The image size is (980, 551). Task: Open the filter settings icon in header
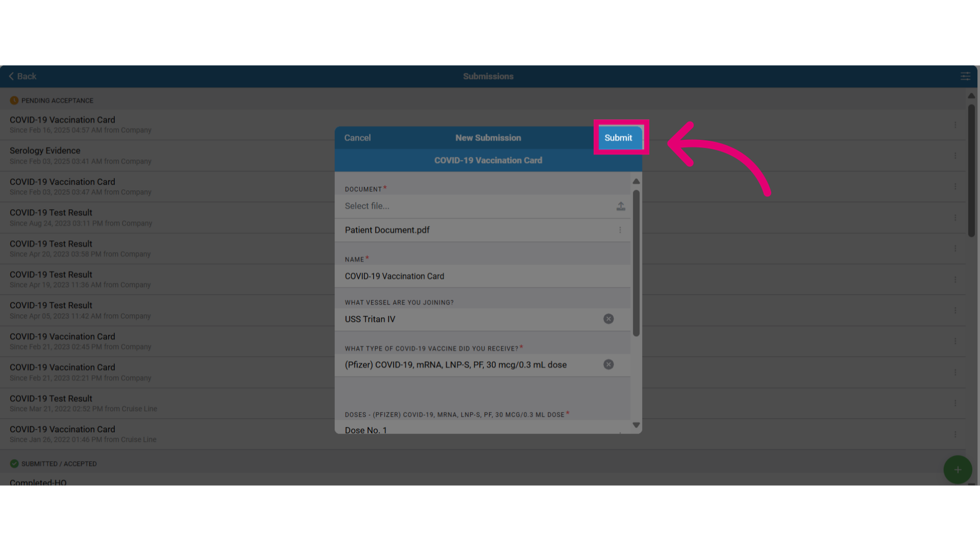point(965,76)
